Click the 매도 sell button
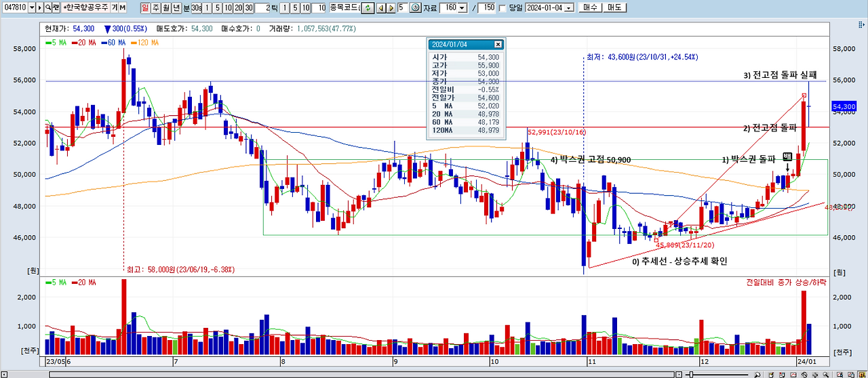This screenshot has width=868, height=378. click(x=614, y=7)
